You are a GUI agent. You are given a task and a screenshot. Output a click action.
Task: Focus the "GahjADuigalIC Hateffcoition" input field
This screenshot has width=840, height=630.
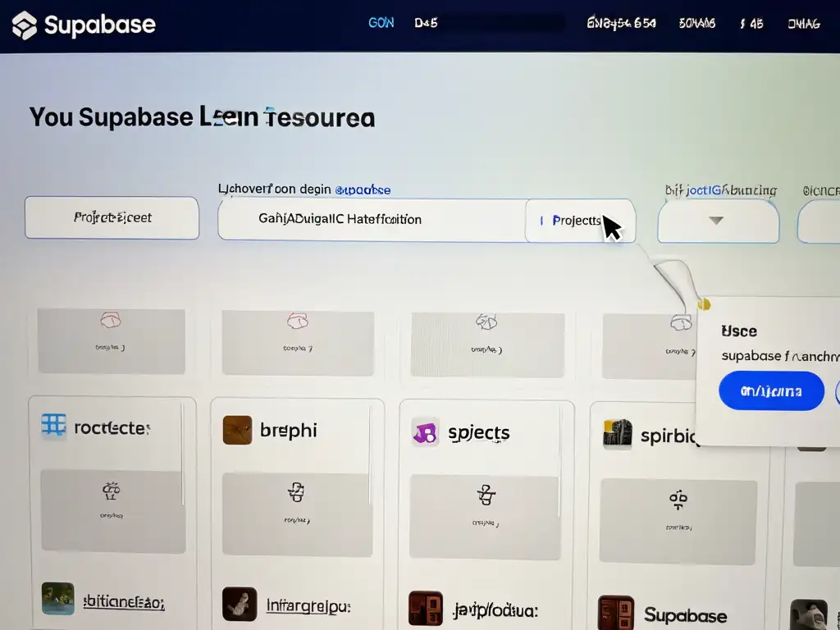coord(372,220)
